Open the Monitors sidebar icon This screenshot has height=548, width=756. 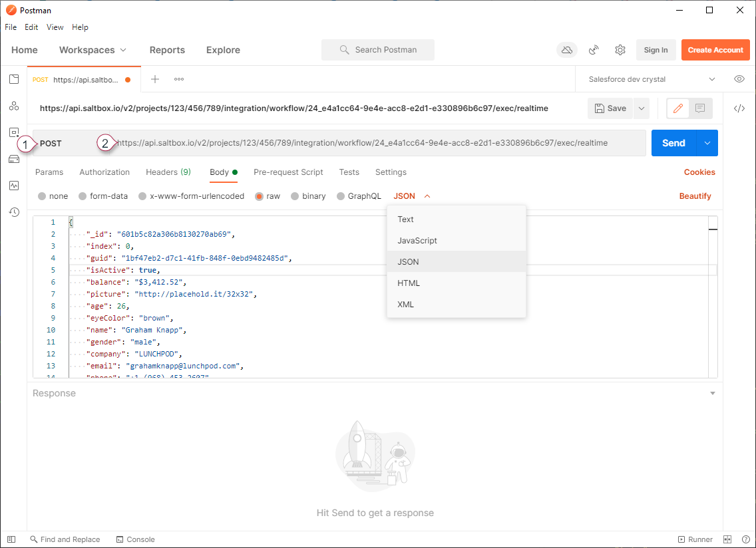click(x=14, y=186)
